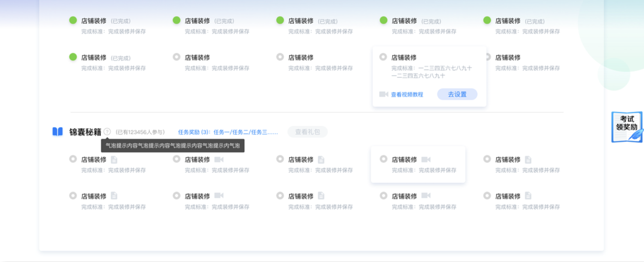Click the 锦囊秘籍 section heading

85,132
